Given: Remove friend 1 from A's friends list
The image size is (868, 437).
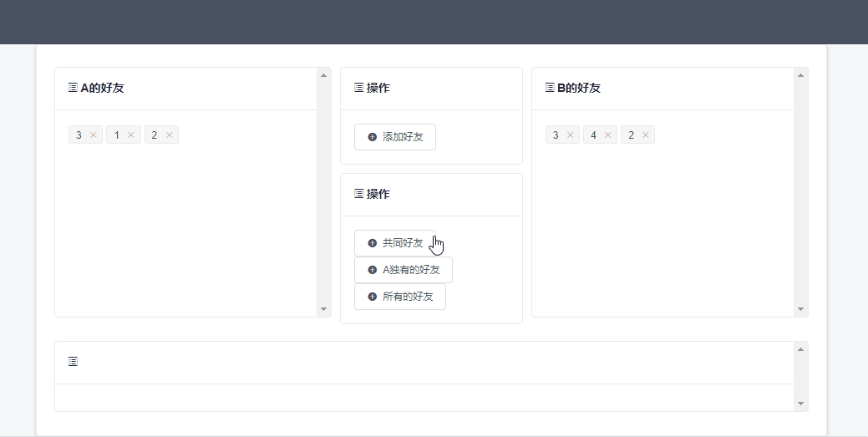Looking at the screenshot, I should click(130, 135).
